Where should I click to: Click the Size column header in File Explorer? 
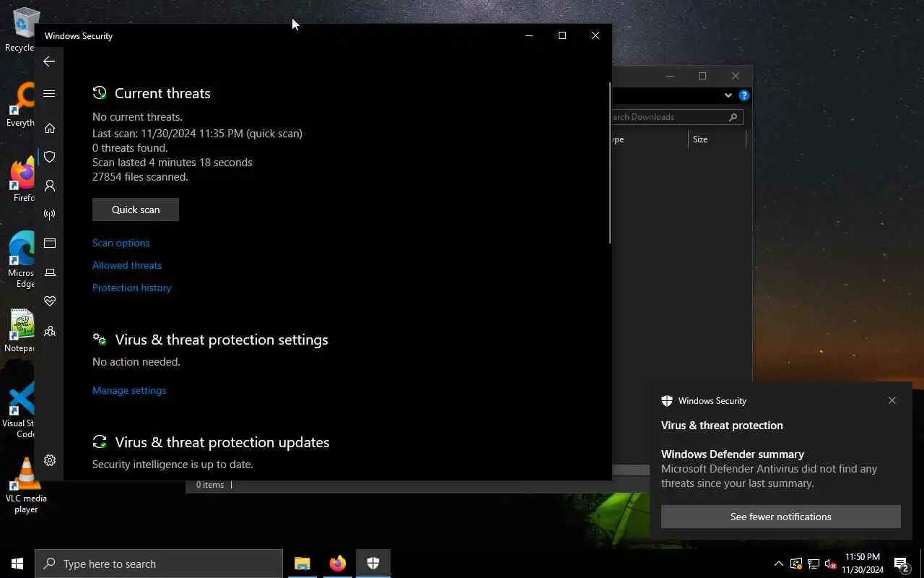(717, 139)
